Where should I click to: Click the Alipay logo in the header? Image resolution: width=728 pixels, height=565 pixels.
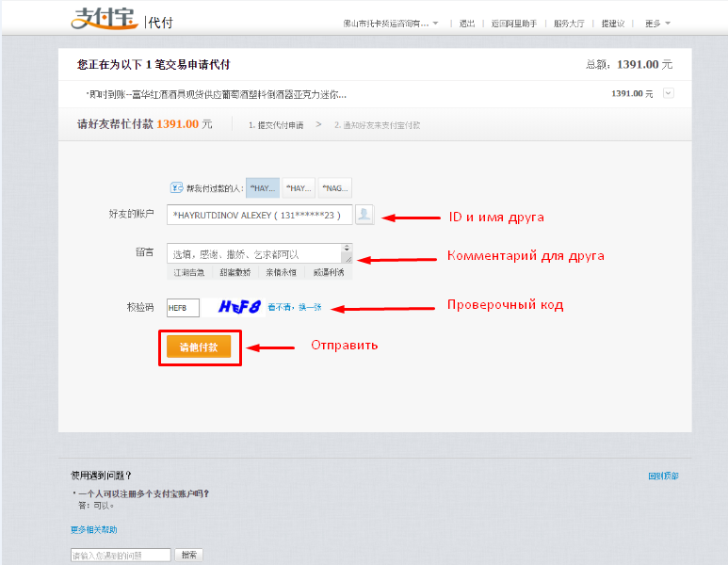105,19
